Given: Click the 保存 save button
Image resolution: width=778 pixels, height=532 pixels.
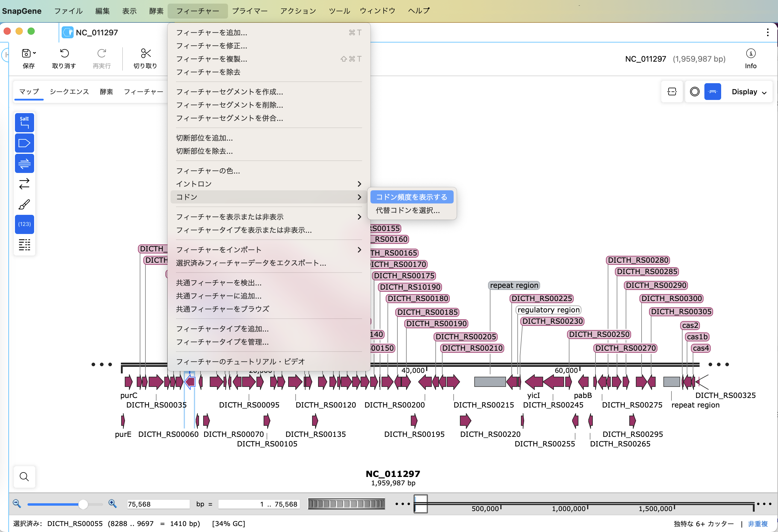Looking at the screenshot, I should click(28, 58).
